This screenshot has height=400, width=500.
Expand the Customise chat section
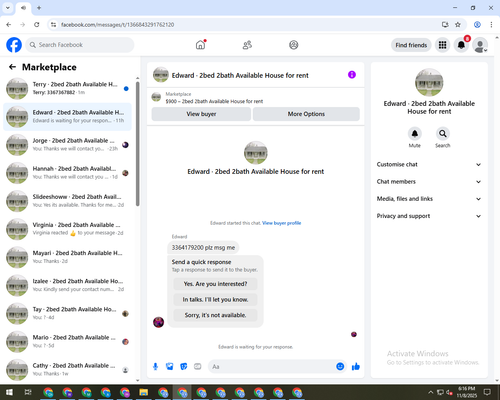click(429, 164)
